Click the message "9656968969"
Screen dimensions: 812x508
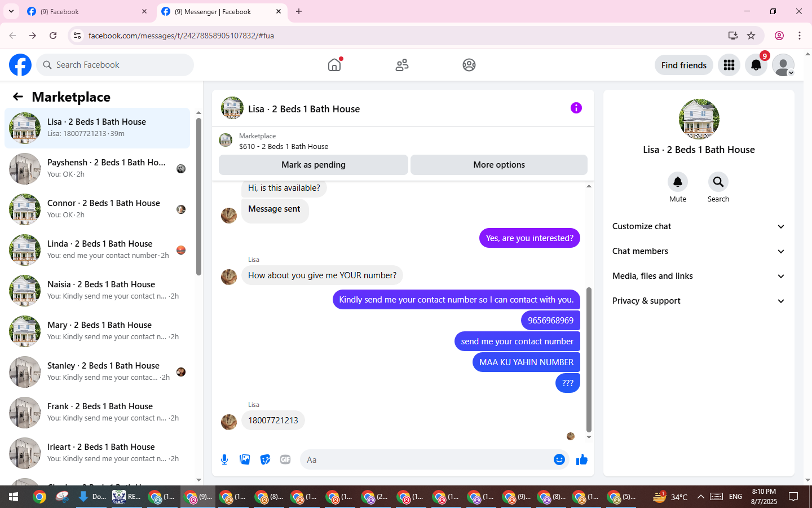(x=550, y=321)
